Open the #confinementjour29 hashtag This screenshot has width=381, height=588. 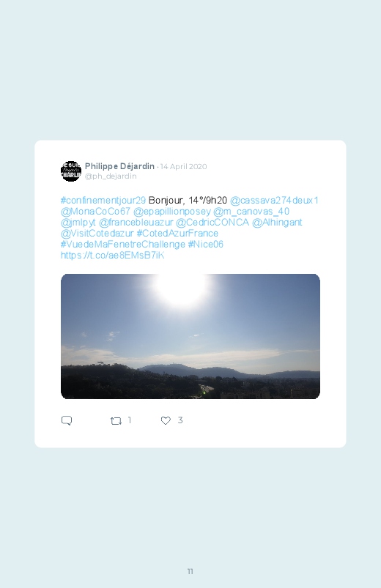[x=103, y=200]
